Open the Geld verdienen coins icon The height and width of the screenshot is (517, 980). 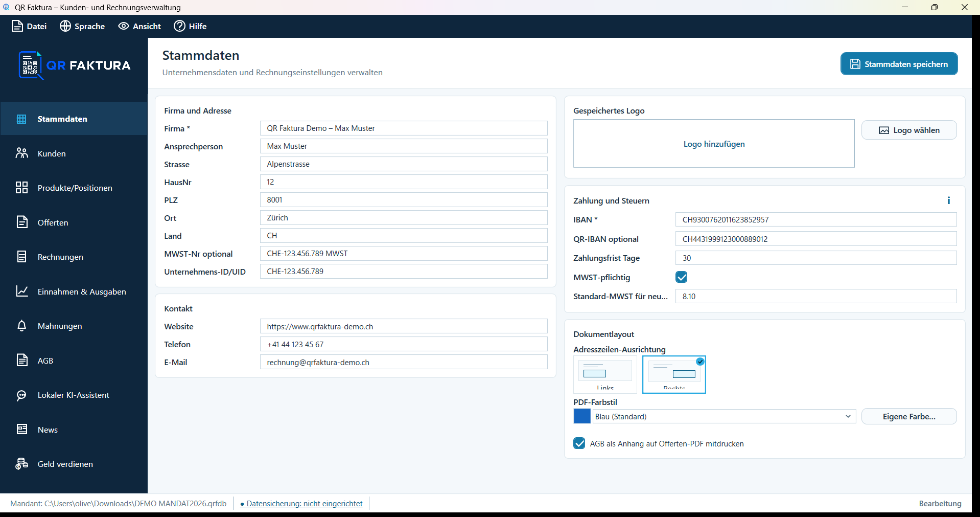point(21,464)
